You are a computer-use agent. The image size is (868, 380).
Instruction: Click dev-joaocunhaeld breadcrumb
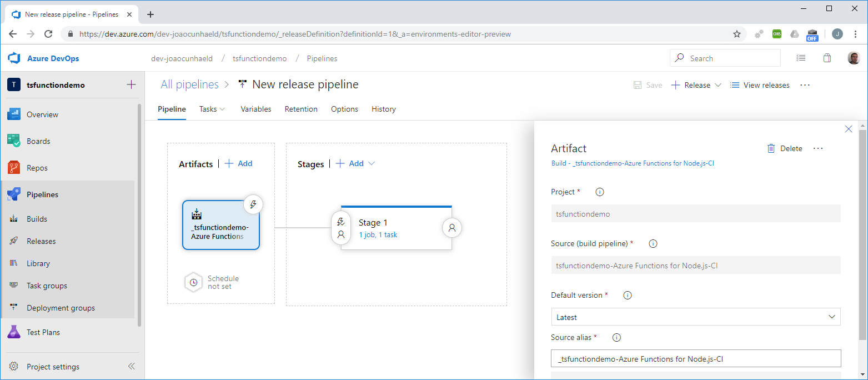click(182, 58)
